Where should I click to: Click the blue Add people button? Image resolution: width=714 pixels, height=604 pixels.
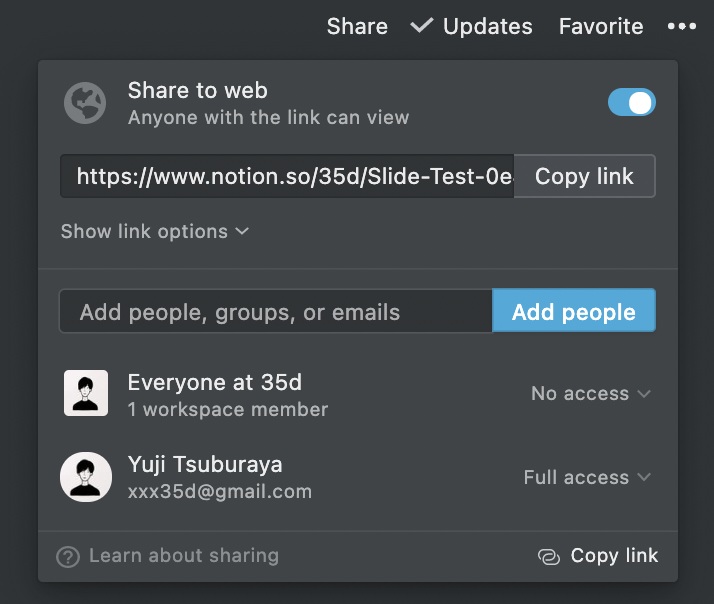574,310
